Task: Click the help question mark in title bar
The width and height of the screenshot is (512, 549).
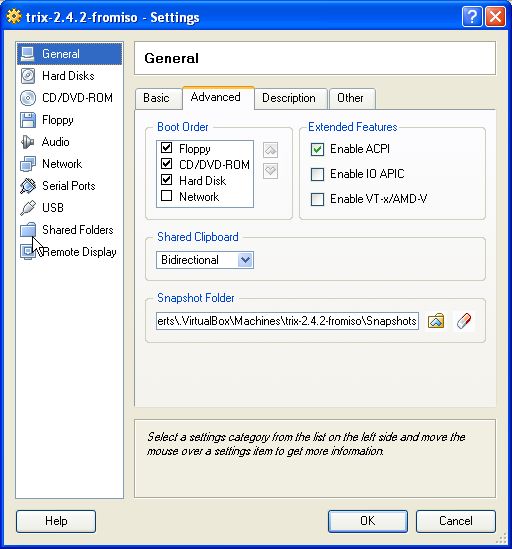Action: 472,16
